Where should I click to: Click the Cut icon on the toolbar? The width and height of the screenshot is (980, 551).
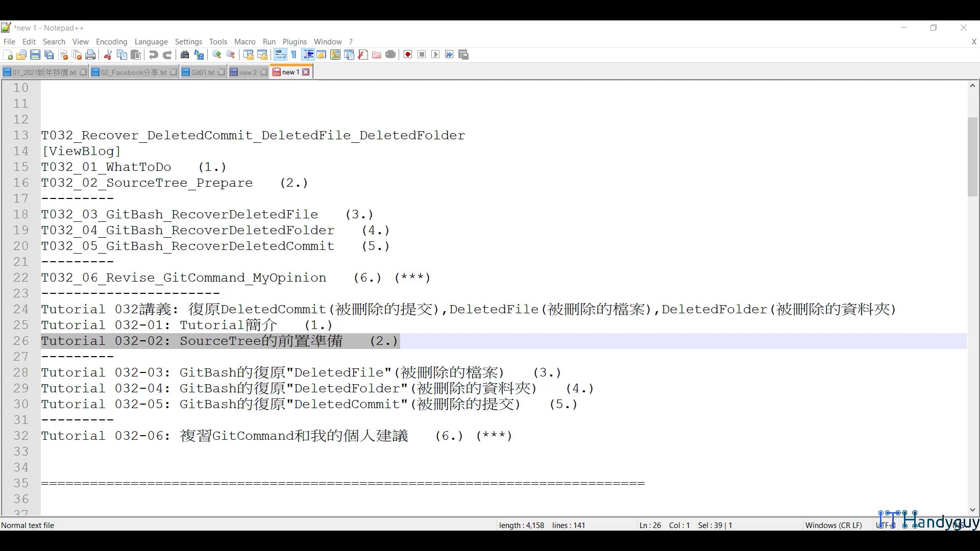pyautogui.click(x=108, y=55)
